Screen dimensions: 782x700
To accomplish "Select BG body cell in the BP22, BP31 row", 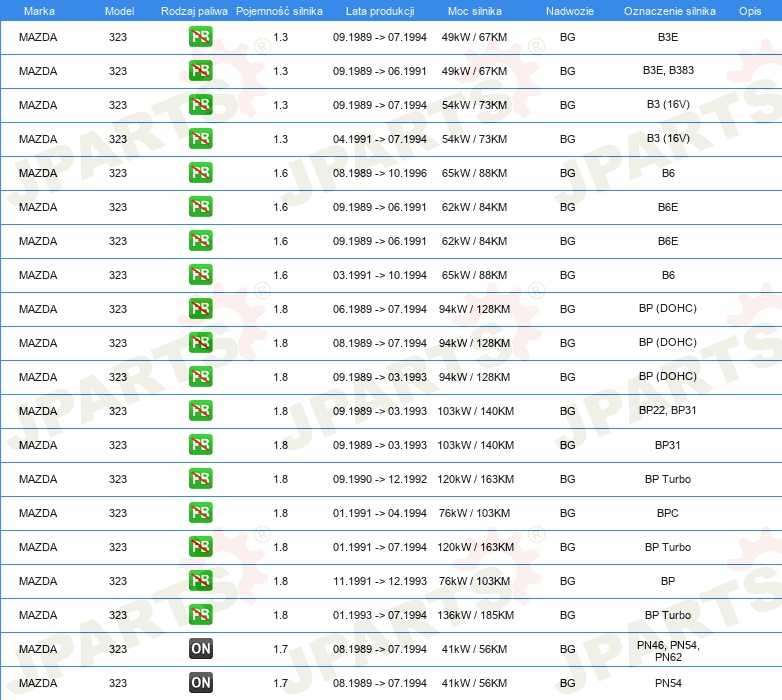I will 568,411.
